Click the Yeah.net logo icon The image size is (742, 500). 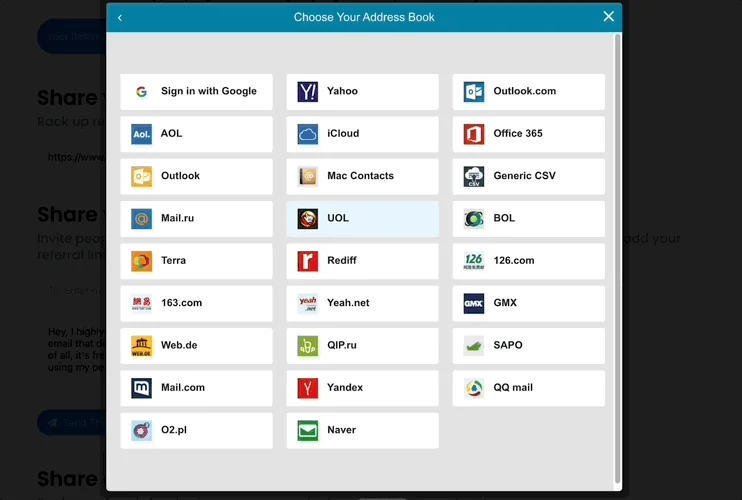coord(308,304)
